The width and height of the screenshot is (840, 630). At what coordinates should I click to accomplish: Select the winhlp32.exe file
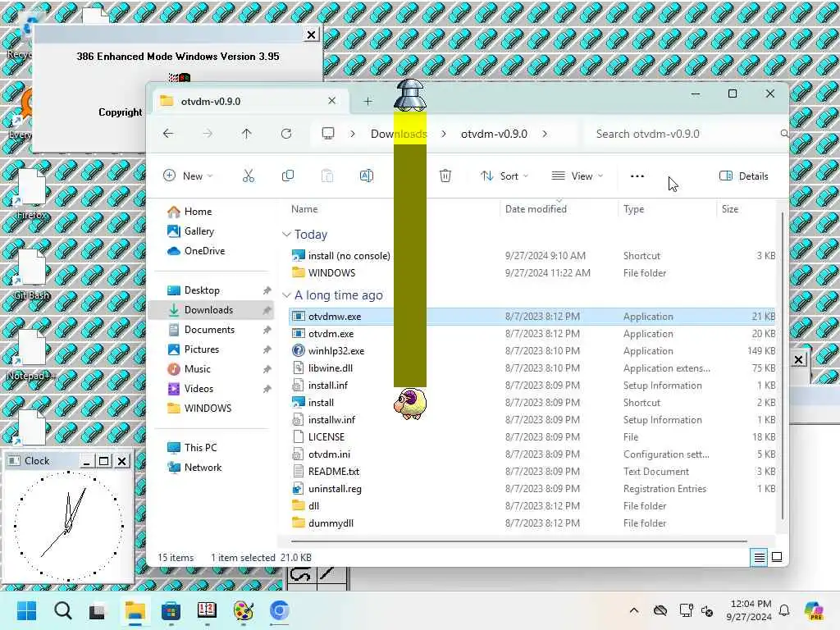(532, 351)
